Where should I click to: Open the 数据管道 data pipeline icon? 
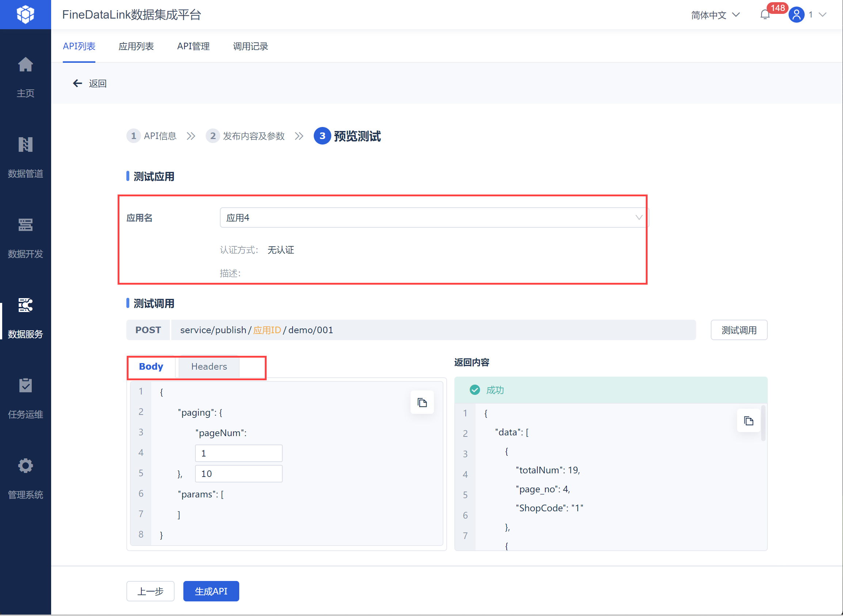pyautogui.click(x=25, y=145)
